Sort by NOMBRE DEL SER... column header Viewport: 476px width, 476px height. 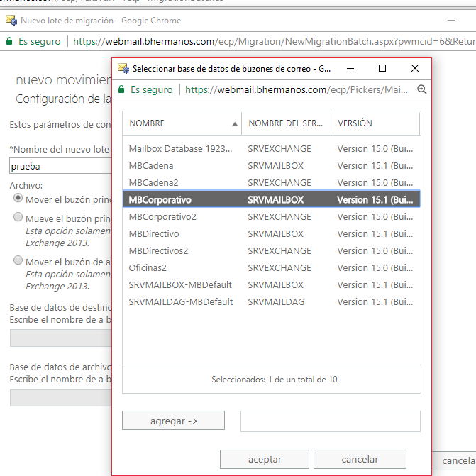coord(286,123)
